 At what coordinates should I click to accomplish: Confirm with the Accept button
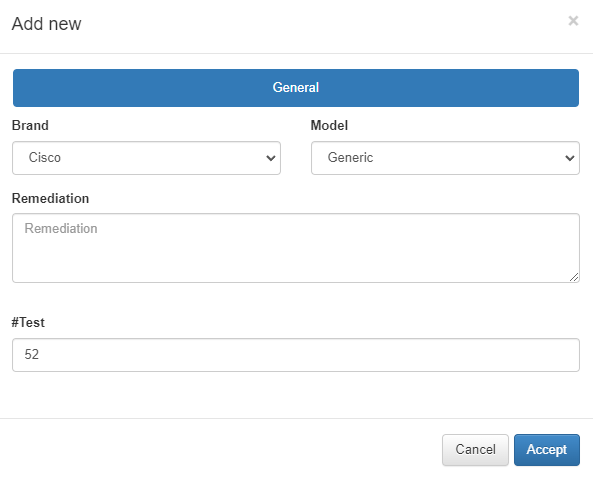(546, 450)
